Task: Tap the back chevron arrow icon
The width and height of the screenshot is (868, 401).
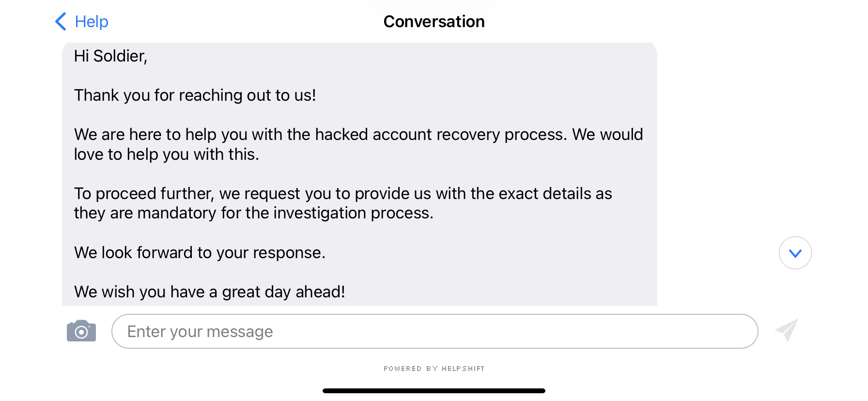Action: click(x=61, y=22)
